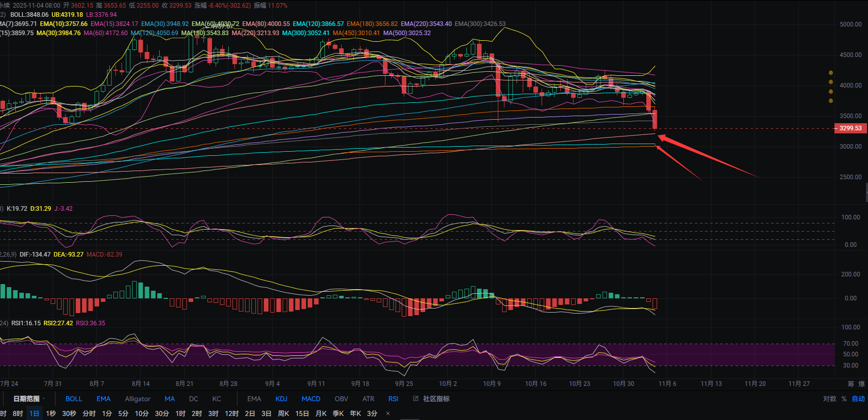This screenshot has height=420, width=868.
Task: Toggle the BOLL indicator overlay
Action: [x=74, y=399]
